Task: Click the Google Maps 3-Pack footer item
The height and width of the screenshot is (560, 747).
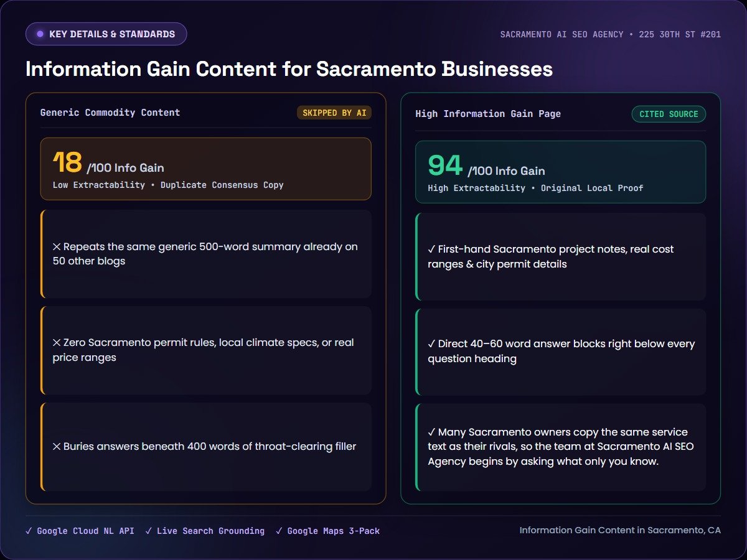Action: [327, 531]
